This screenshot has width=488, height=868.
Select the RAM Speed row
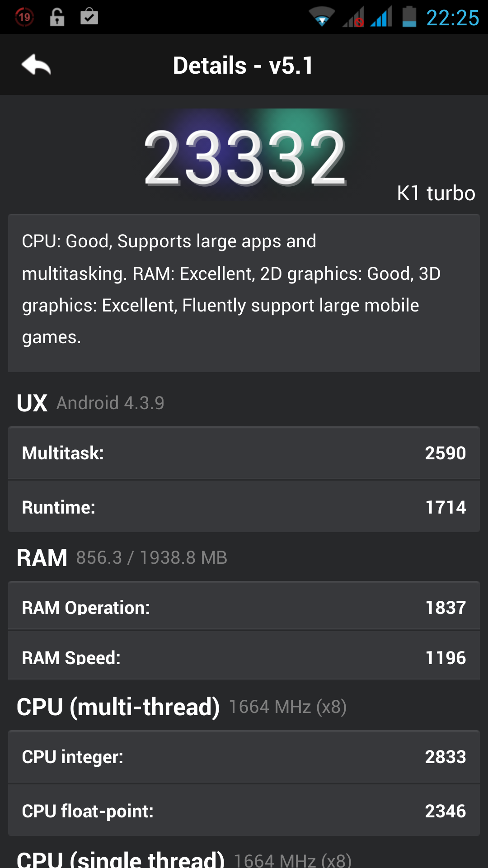pyautogui.click(x=244, y=657)
